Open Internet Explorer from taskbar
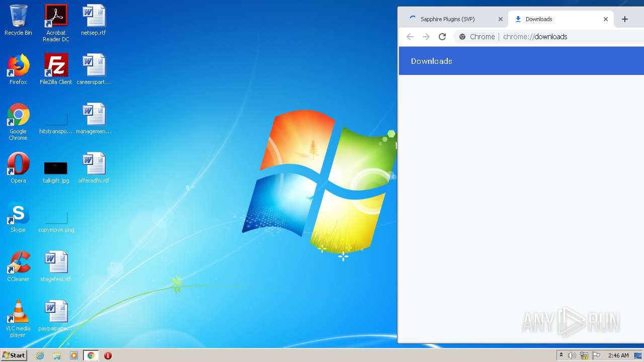 tap(40, 355)
